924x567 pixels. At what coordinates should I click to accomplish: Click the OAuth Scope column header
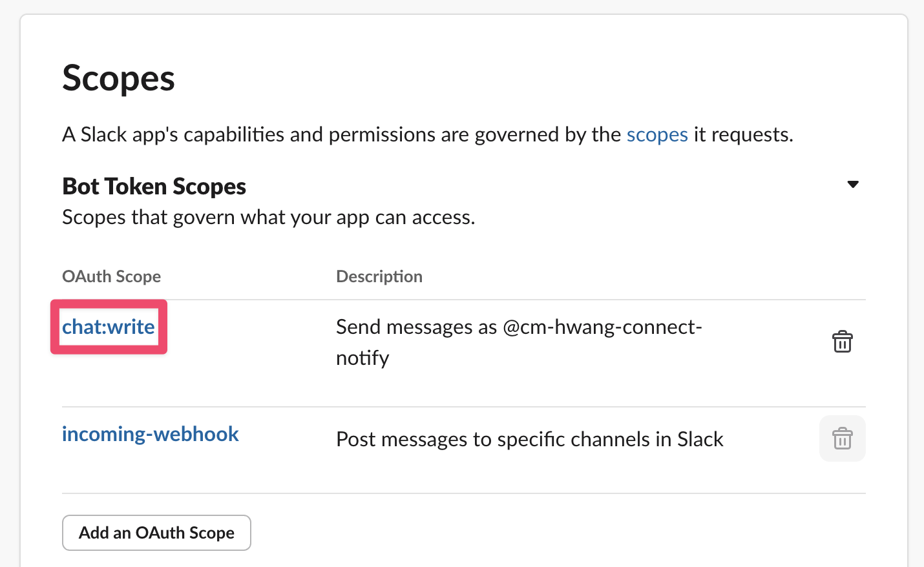(x=111, y=276)
